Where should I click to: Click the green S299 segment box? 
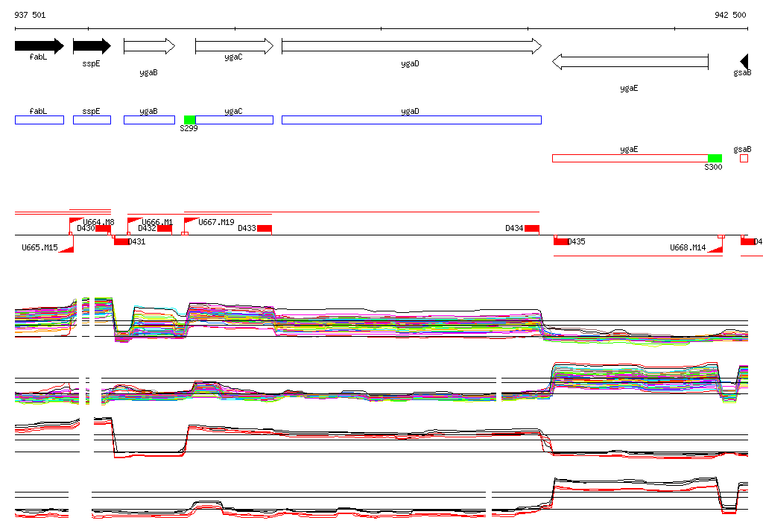coord(190,120)
